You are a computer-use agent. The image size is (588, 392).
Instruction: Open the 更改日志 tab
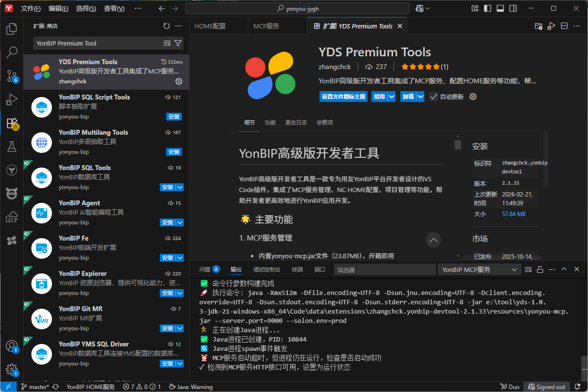click(x=296, y=122)
